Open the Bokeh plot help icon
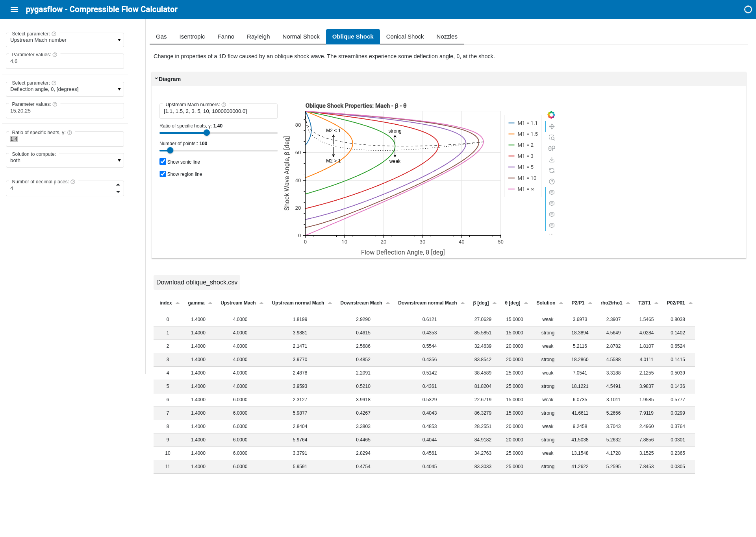 pyautogui.click(x=552, y=182)
